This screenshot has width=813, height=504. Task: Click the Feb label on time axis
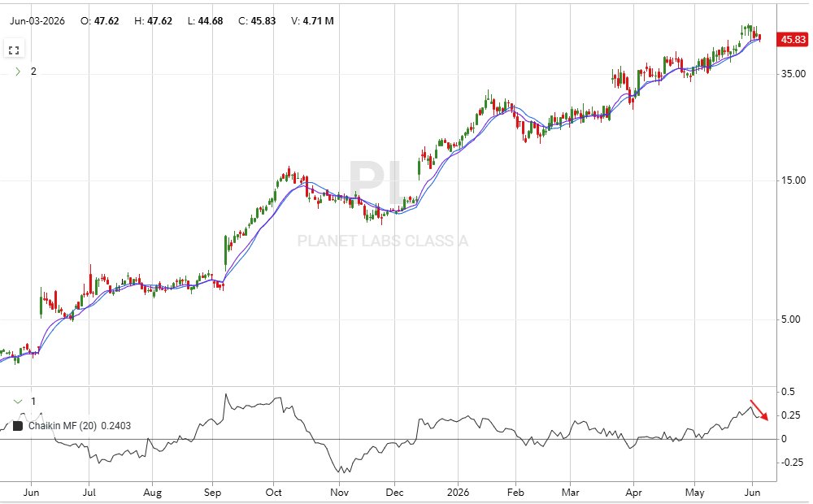(515, 492)
